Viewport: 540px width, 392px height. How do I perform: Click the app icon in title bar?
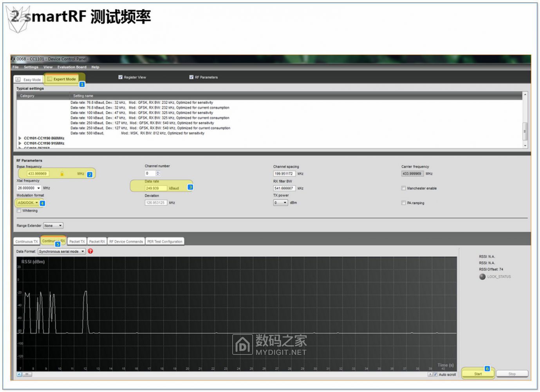(x=13, y=59)
